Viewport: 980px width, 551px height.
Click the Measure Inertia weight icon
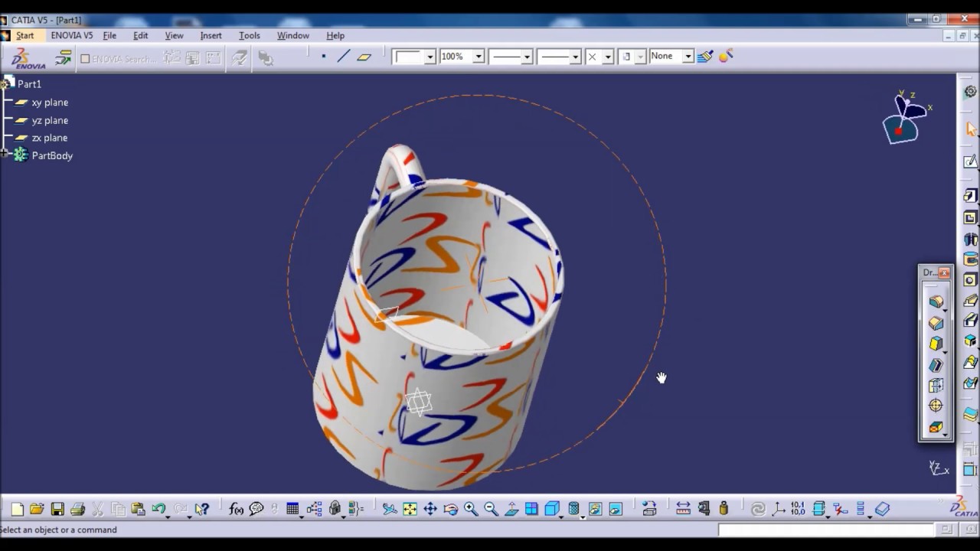pos(724,509)
